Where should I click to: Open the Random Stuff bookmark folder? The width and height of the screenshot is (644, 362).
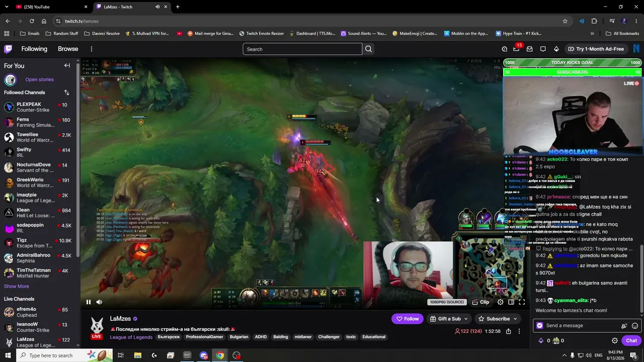pos(61,34)
